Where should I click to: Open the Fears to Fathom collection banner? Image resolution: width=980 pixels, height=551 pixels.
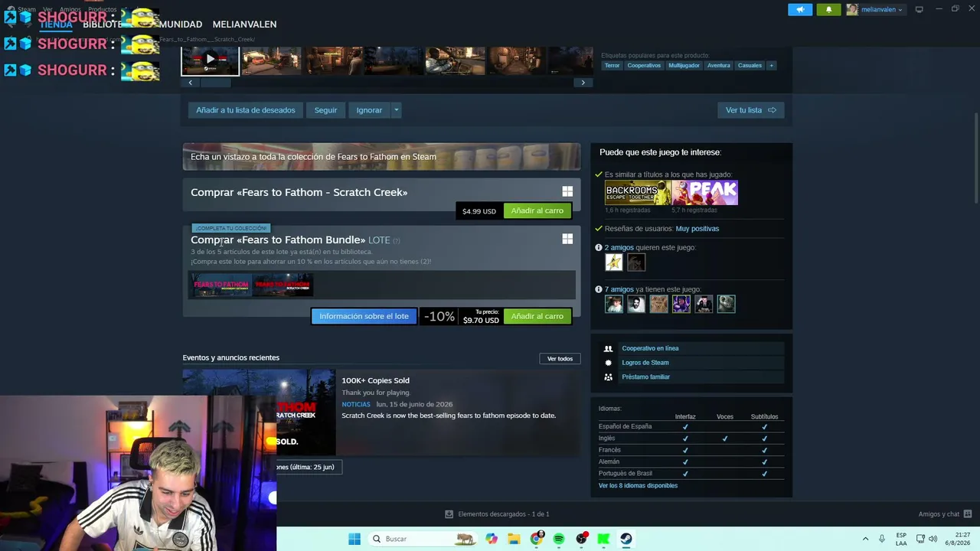pos(381,157)
